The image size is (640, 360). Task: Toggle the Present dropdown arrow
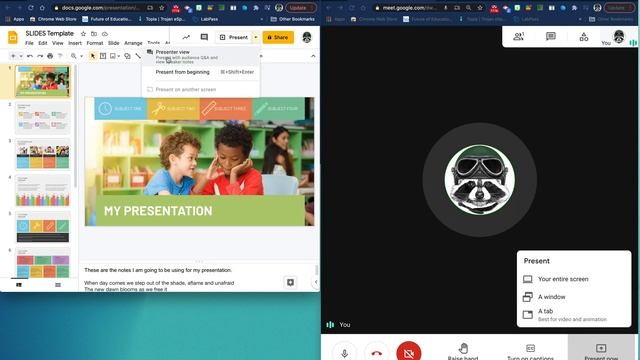click(256, 37)
